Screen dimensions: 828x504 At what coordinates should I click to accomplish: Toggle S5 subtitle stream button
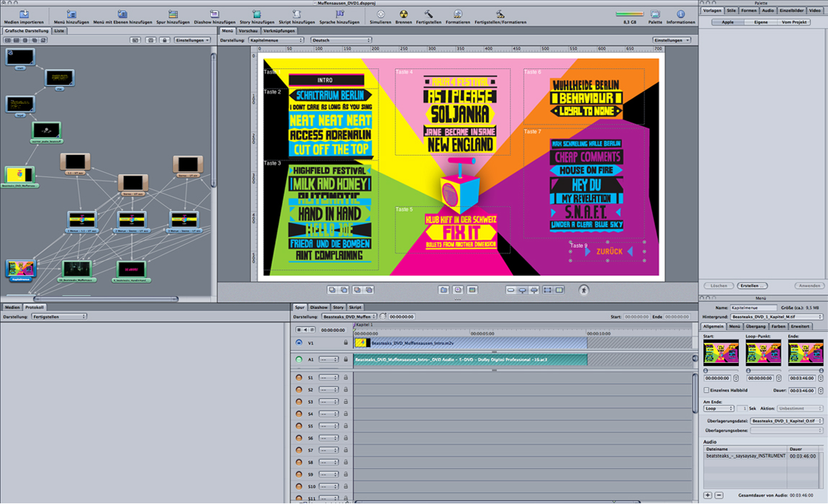coord(299,426)
